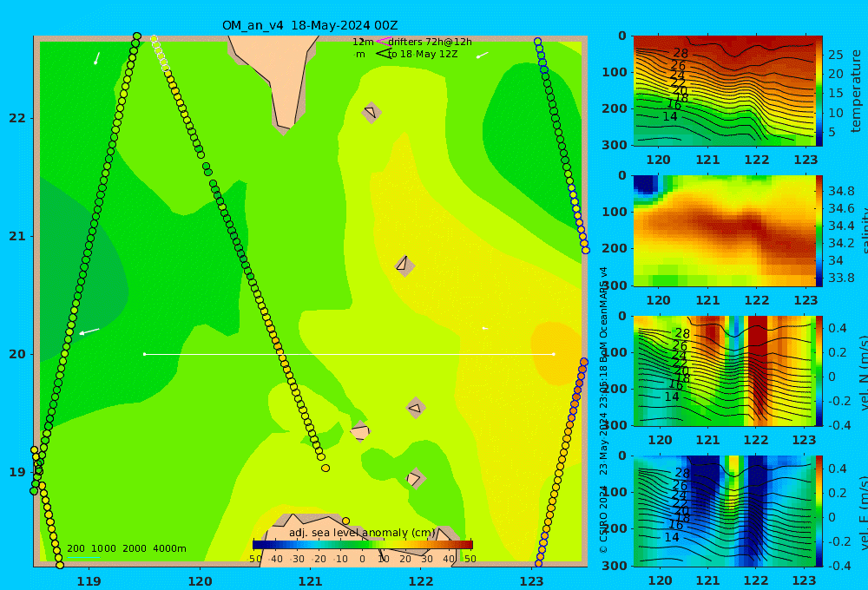Click the longitude label 121 on the map axis

click(x=310, y=581)
